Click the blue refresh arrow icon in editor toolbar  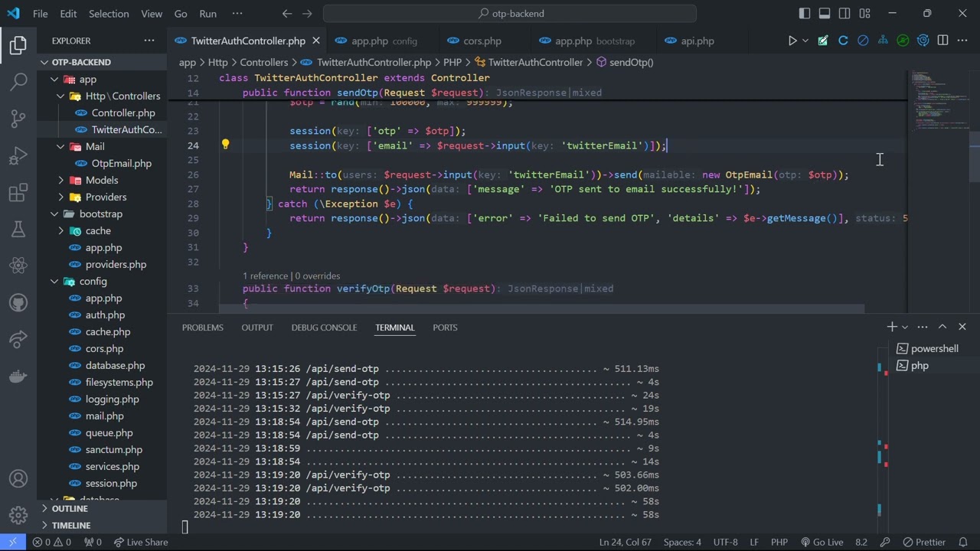[843, 41]
